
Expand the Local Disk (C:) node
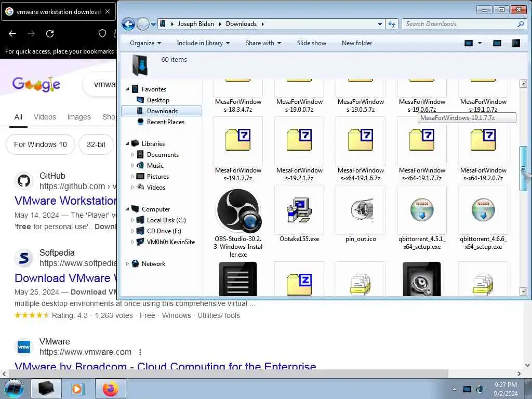click(132, 220)
